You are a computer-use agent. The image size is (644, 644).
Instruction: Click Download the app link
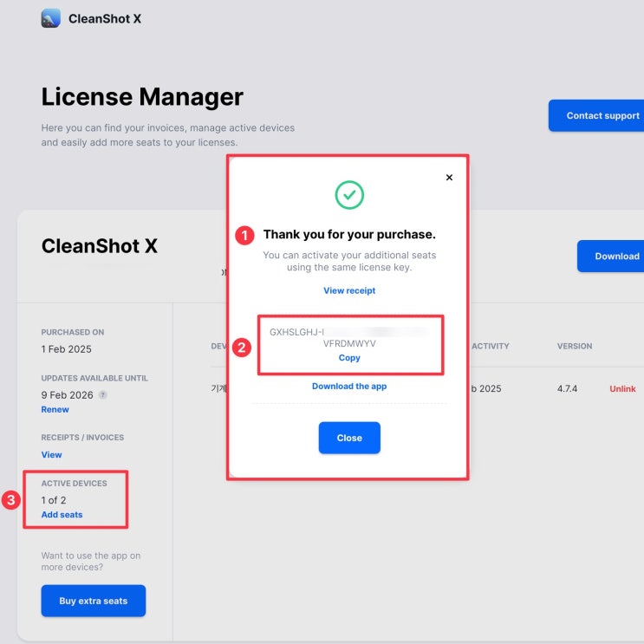coord(349,387)
